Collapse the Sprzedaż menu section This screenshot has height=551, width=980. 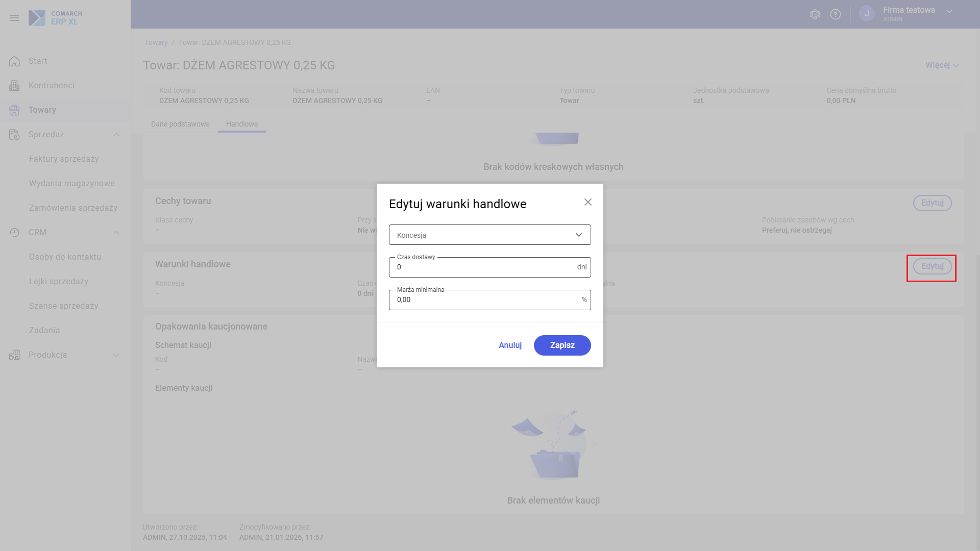coord(116,135)
